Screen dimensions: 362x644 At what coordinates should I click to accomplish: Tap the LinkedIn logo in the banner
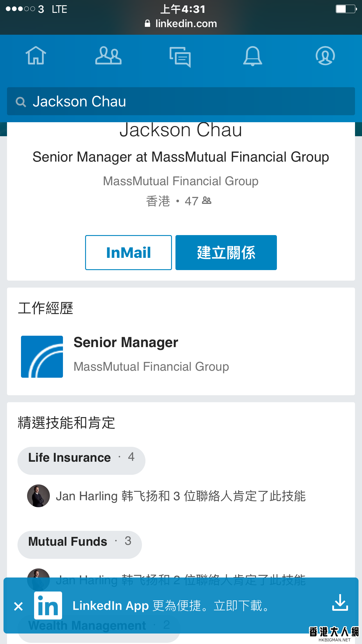[48, 605]
